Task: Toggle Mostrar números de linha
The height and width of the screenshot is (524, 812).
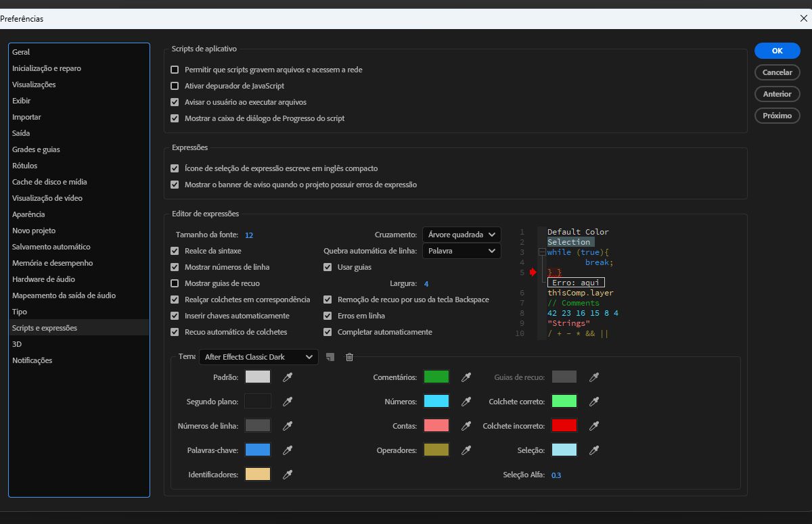Action: 175,267
